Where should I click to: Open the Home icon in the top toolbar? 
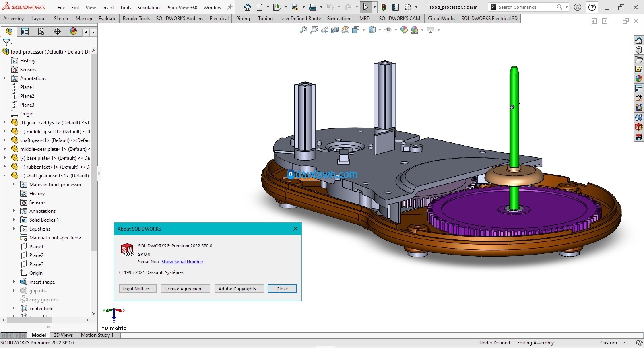(248, 7)
